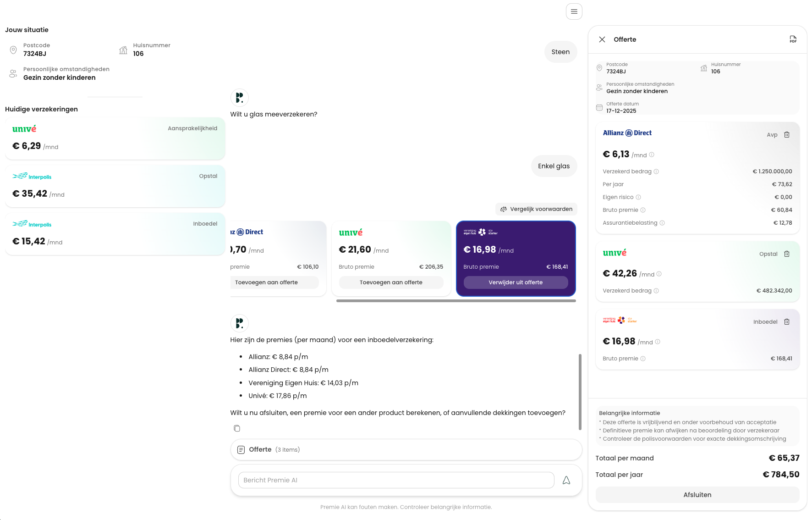
Task: Select the Enkel glas chat bubble
Action: tap(554, 166)
